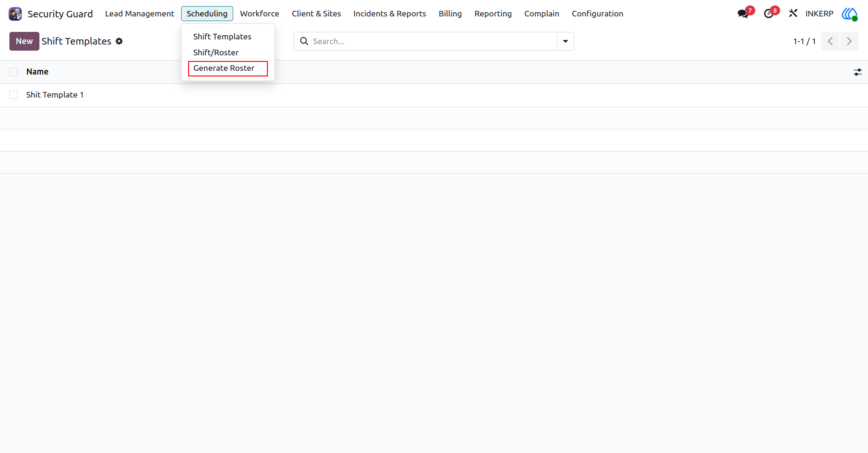Viewport: 868px width, 453px height.
Task: Select Shift/Roster from the dropdown
Action: point(216,53)
